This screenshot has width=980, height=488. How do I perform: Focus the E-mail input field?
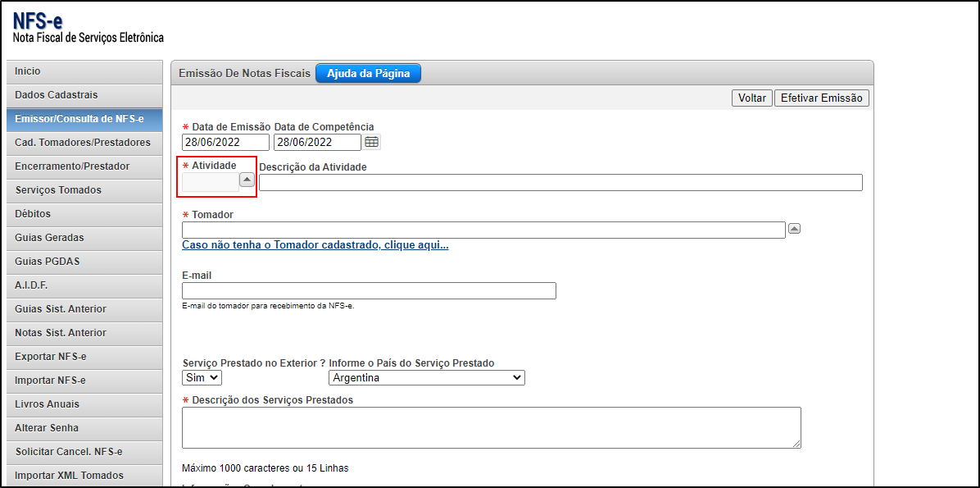[369, 291]
